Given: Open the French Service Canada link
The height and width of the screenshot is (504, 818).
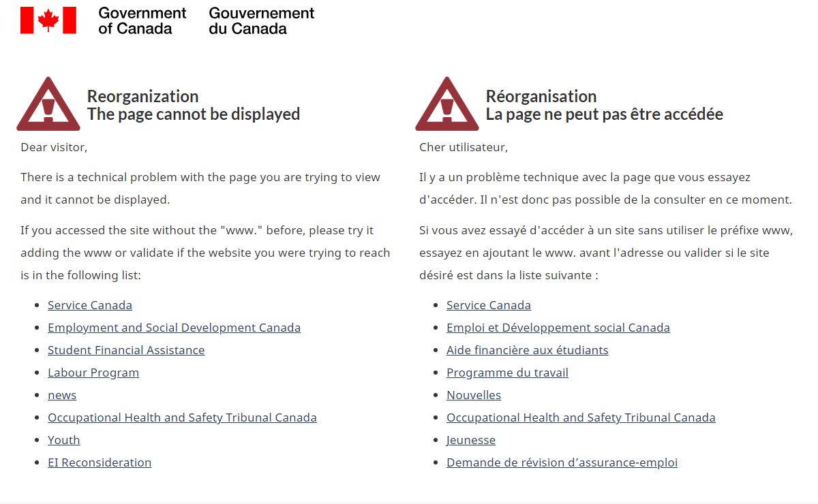Looking at the screenshot, I should (x=489, y=305).
